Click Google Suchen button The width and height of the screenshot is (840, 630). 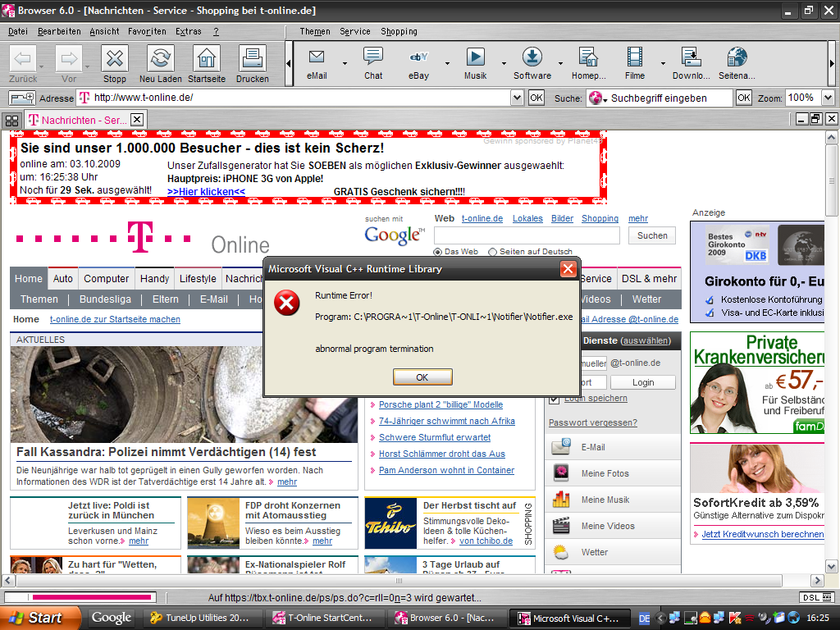652,235
